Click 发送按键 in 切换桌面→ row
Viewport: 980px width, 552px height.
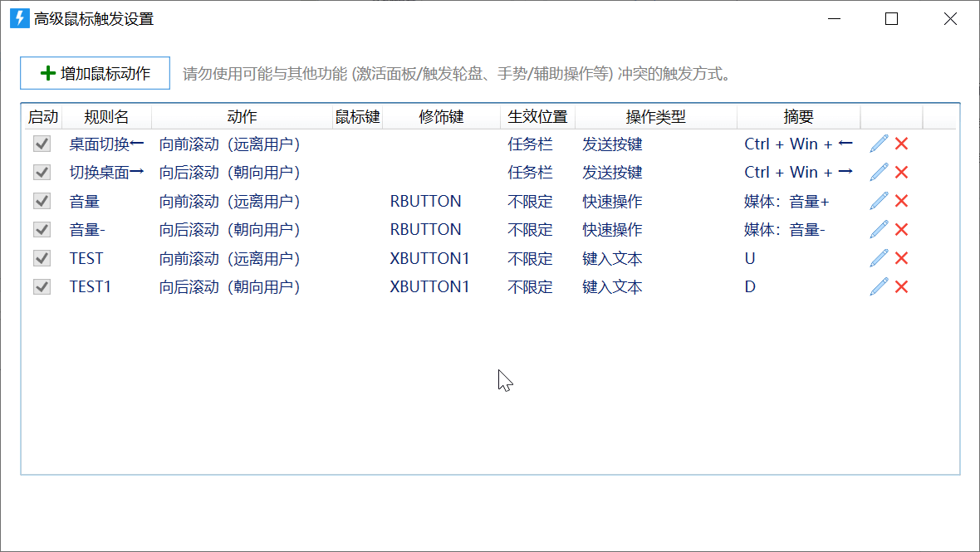[613, 173]
